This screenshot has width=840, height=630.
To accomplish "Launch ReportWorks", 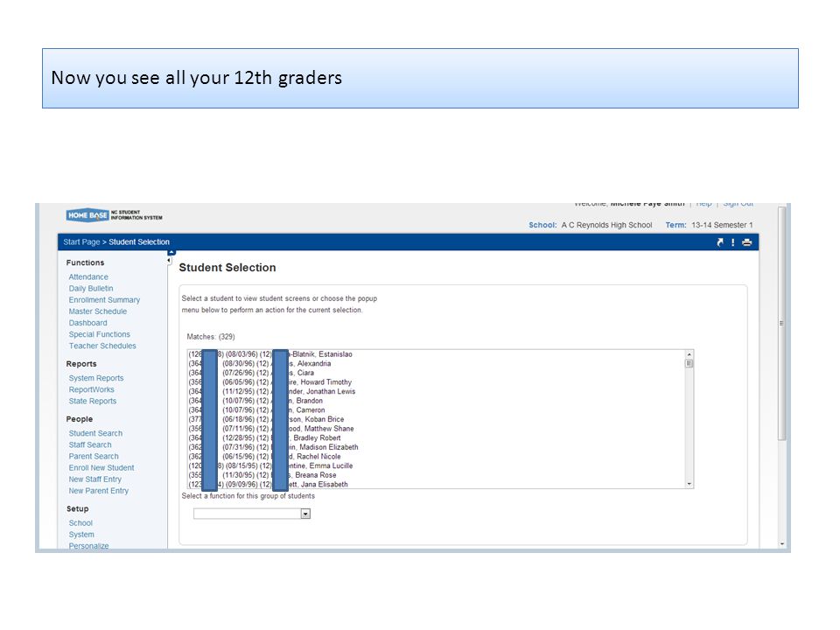I will [x=92, y=389].
